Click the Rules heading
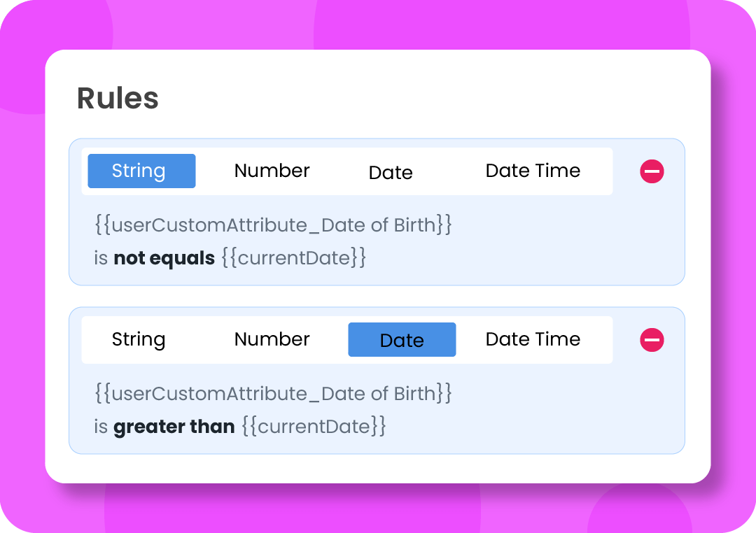The height and width of the screenshot is (533, 756). (x=118, y=99)
